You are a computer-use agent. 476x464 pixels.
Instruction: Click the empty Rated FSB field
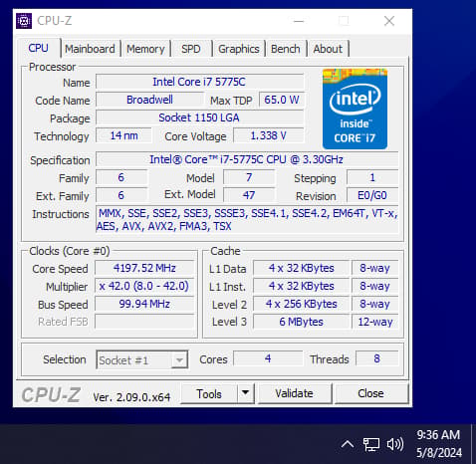pyautogui.click(x=144, y=322)
